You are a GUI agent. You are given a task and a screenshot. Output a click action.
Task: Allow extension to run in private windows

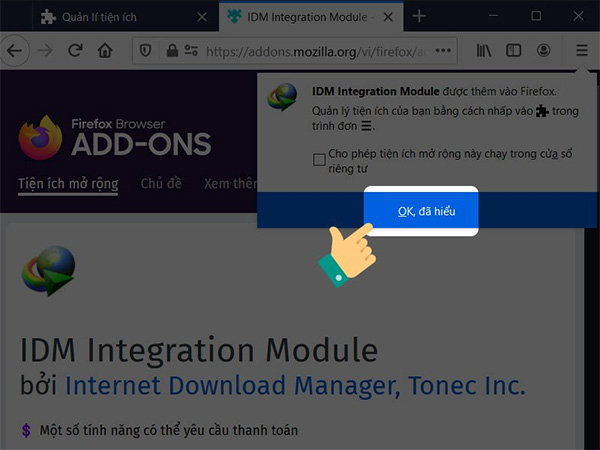[319, 160]
